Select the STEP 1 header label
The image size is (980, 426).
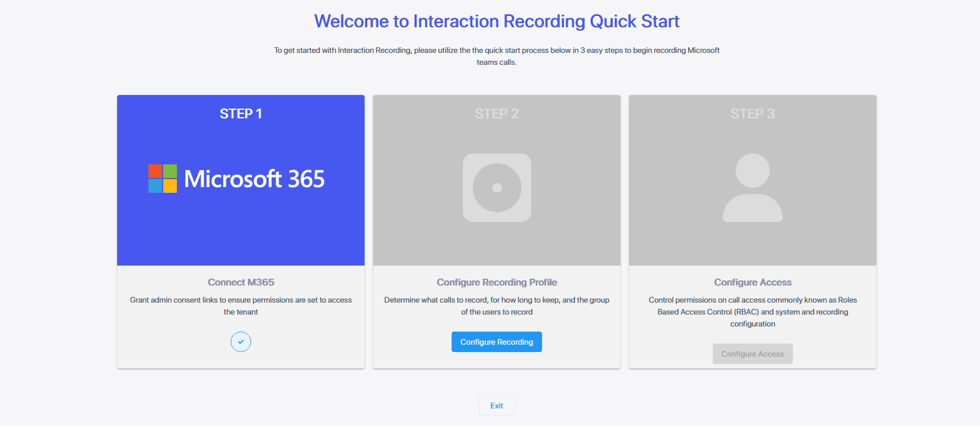241,114
